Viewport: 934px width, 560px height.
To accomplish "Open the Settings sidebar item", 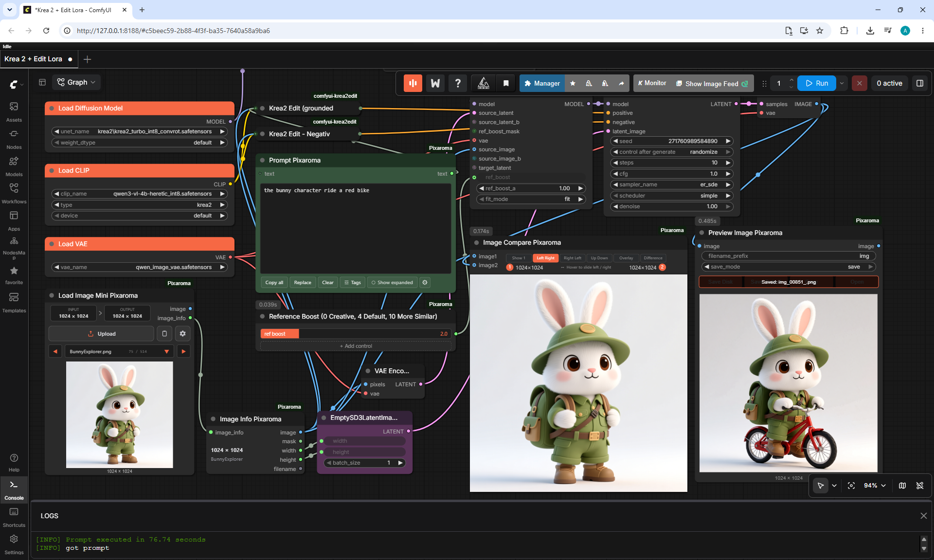I will pyautogui.click(x=14, y=544).
